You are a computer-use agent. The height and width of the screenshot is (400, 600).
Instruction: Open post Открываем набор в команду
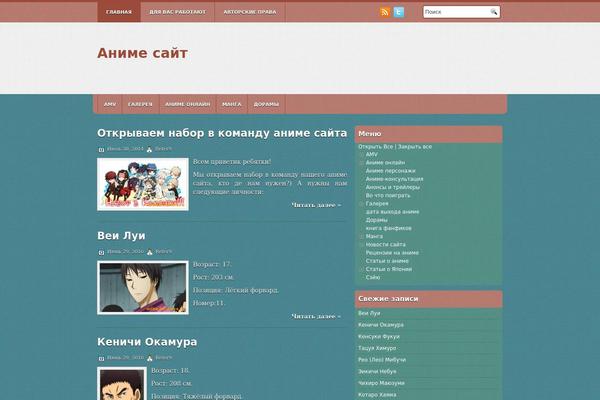[222, 133]
